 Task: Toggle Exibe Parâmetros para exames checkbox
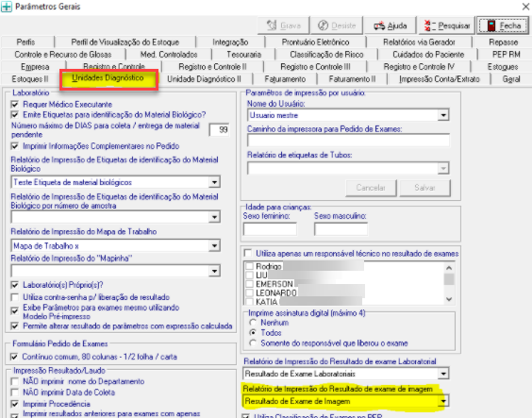pos(15,310)
